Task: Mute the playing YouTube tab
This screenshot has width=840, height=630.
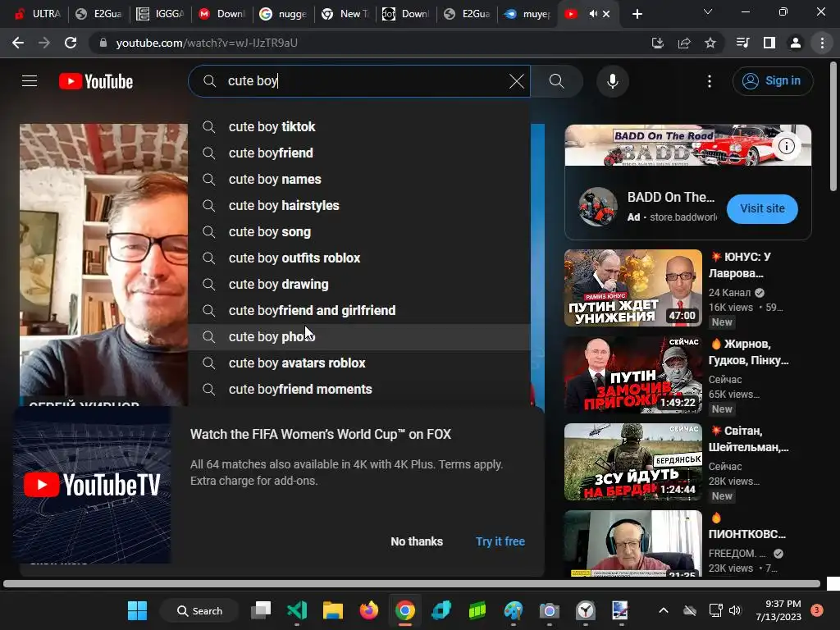Action: [x=593, y=14]
